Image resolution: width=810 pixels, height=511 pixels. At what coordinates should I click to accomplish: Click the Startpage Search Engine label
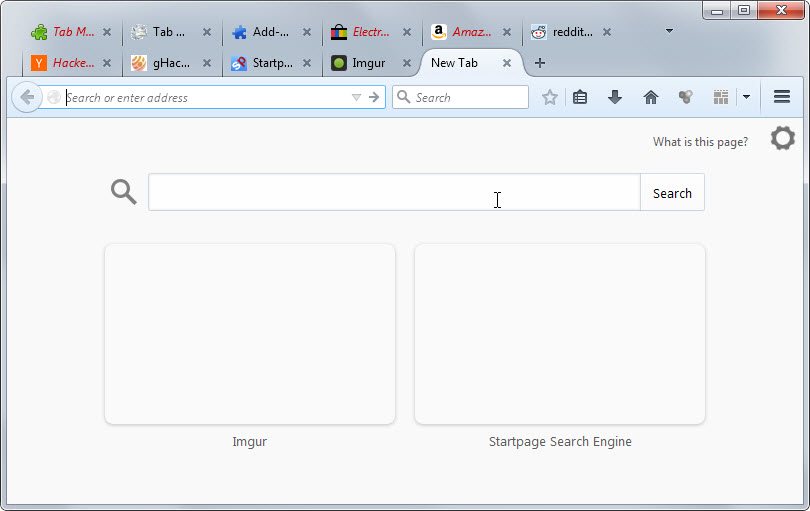coord(560,442)
